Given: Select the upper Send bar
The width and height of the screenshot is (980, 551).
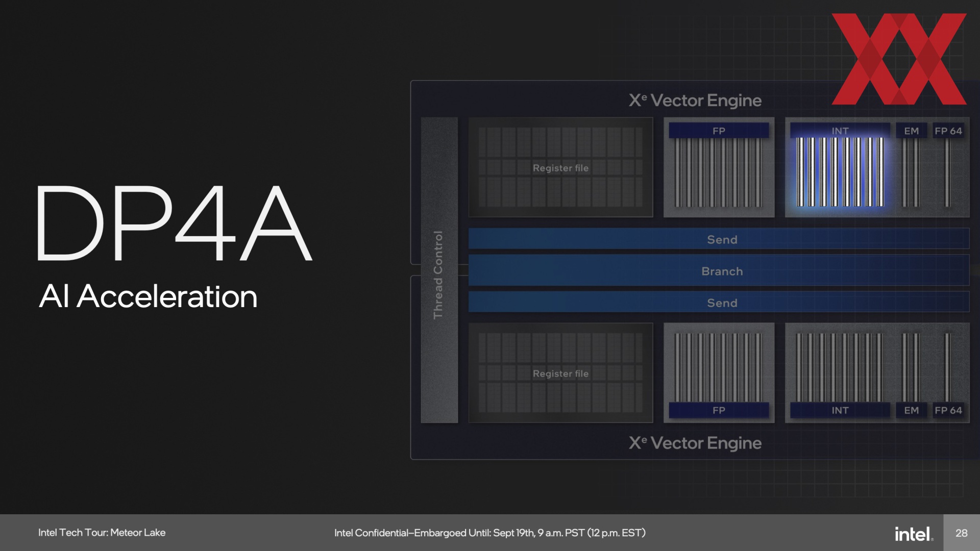Looking at the screenshot, I should (719, 239).
